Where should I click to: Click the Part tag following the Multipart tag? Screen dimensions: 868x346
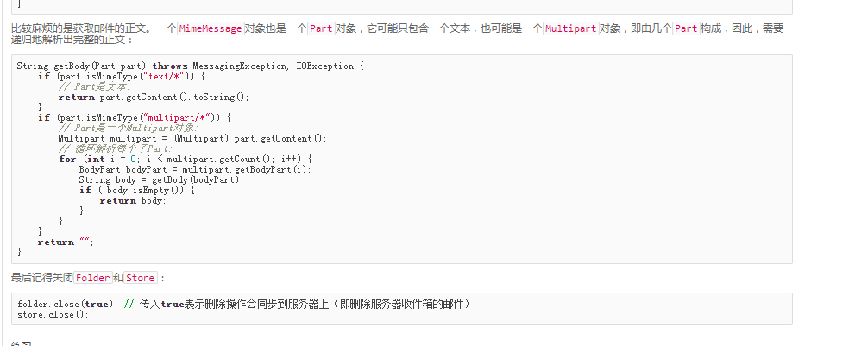point(686,28)
